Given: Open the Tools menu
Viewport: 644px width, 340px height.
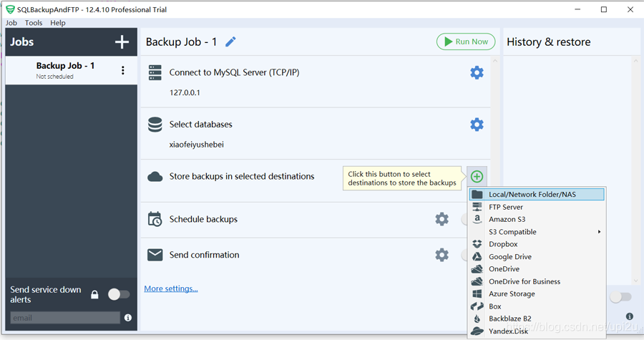Looking at the screenshot, I should (x=33, y=23).
